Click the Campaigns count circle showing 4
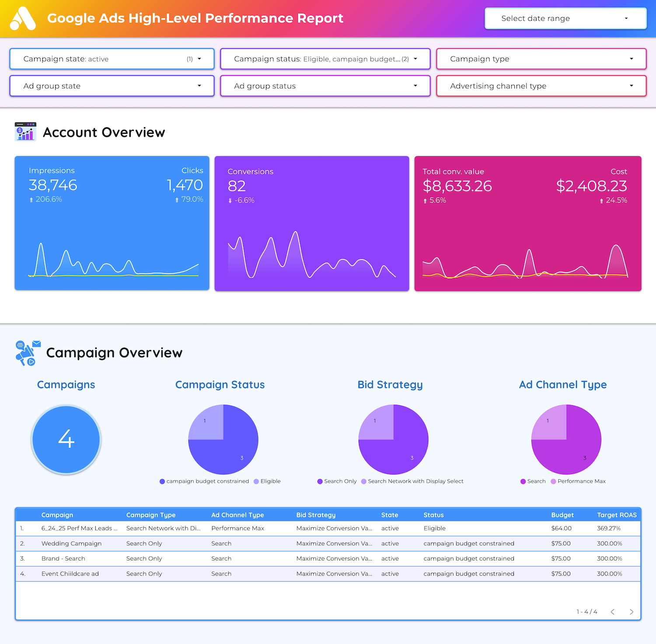The width and height of the screenshot is (656, 644). tap(66, 439)
